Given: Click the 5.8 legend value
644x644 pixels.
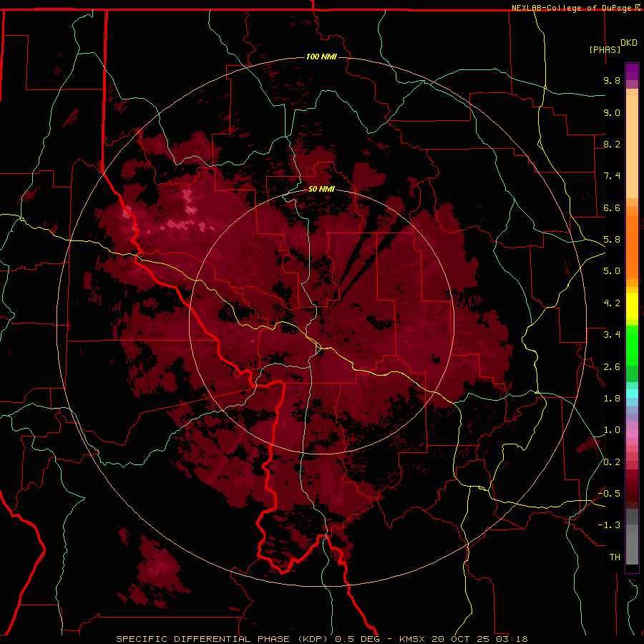Looking at the screenshot, I should [x=612, y=240].
